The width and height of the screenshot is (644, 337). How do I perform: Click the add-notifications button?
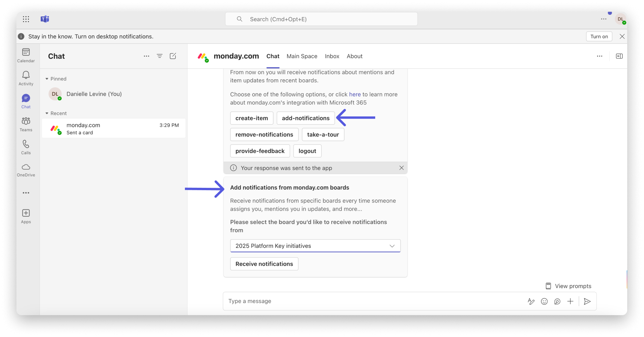tap(306, 118)
